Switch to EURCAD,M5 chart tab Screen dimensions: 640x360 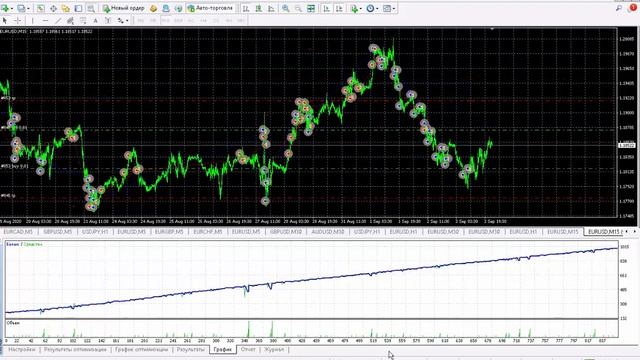tap(18, 232)
